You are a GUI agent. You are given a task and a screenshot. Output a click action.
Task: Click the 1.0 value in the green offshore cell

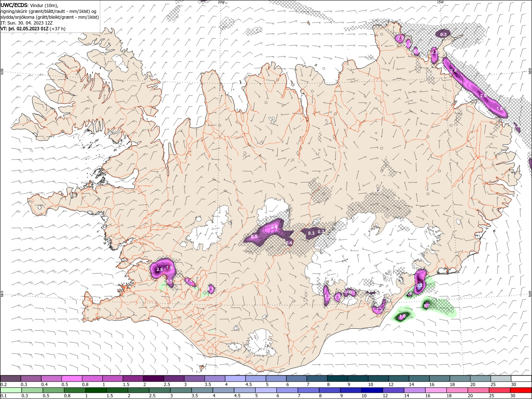[x=402, y=316]
